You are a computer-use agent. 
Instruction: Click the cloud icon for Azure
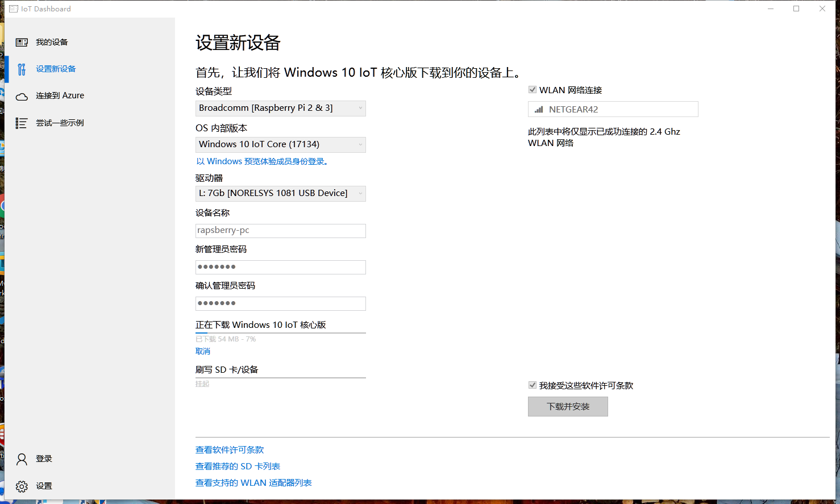(22, 97)
